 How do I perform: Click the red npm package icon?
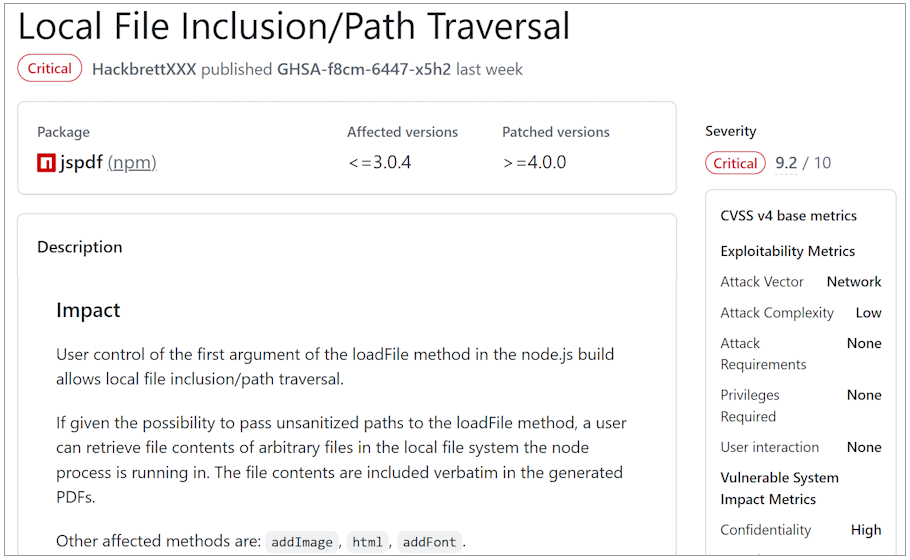(x=46, y=163)
